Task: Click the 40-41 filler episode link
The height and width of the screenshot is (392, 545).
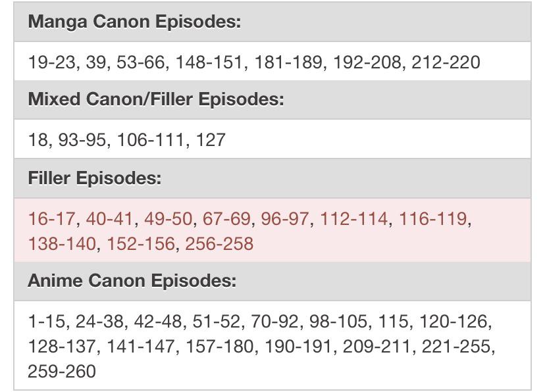Action: tap(110, 218)
